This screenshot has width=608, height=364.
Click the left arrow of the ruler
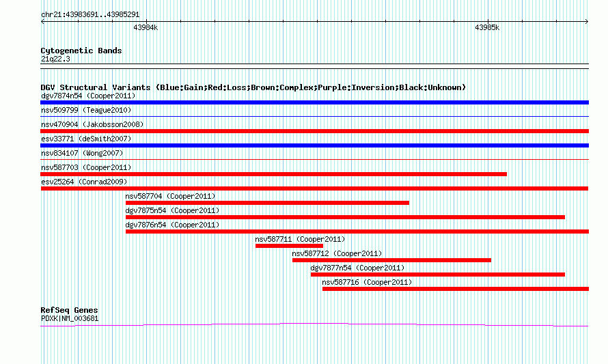[42, 21]
